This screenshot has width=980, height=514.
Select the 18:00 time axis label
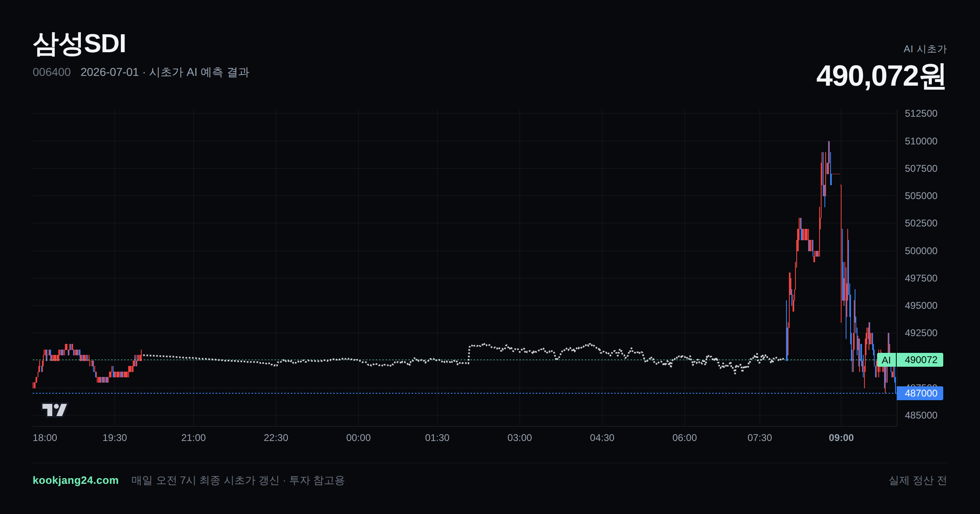[45, 438]
